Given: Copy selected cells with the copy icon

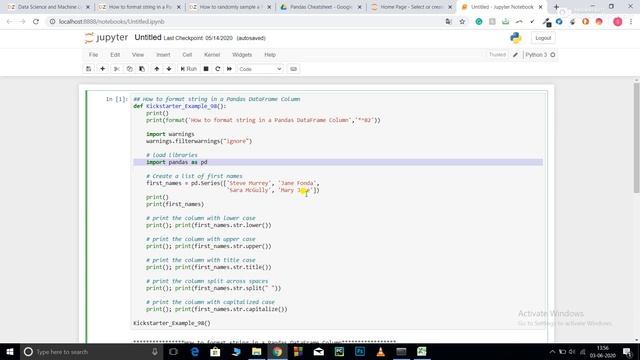Looking at the screenshot, I should click(129, 69).
